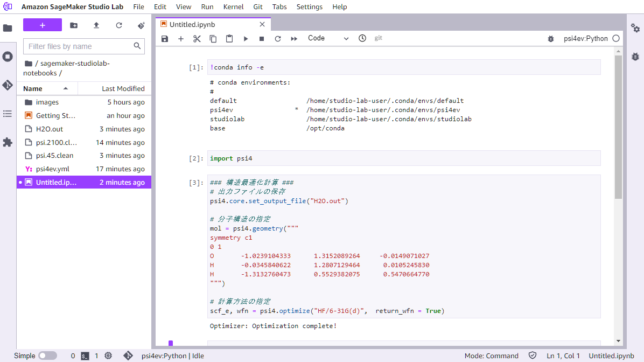
Task: Open the Settings menu
Action: [309, 7]
